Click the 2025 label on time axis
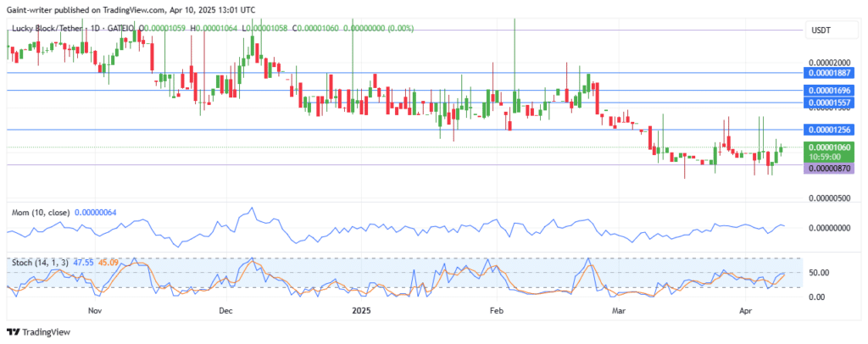This screenshot has height=344, width=868. pos(359,311)
